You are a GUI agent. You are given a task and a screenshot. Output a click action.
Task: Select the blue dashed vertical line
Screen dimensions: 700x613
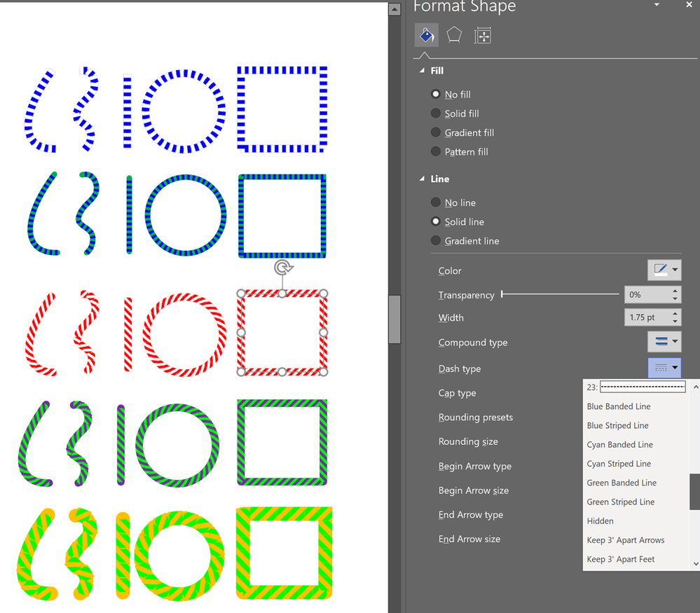[x=128, y=111]
